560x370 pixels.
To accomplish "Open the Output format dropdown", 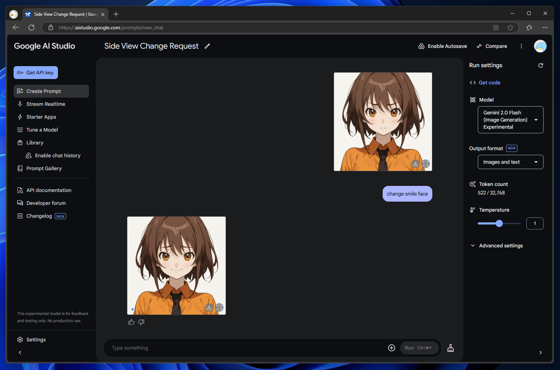I will click(510, 162).
